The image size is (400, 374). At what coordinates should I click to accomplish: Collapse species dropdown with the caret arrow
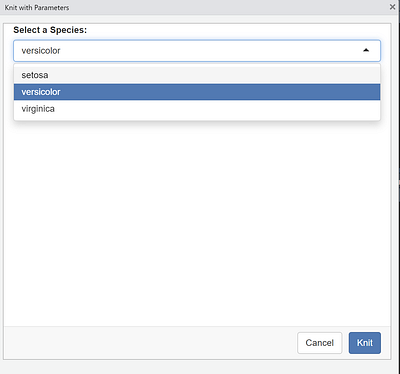coord(366,50)
